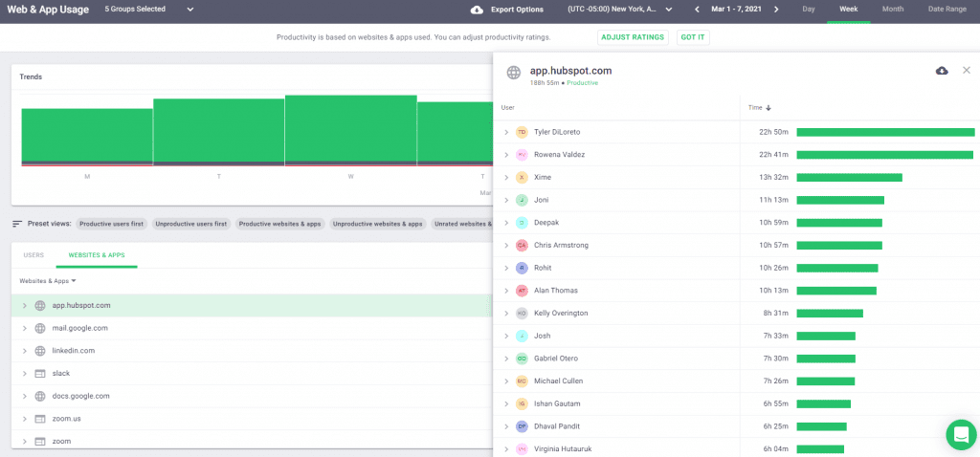The image size is (980, 457).
Task: Open the Websites & Apps filter dropdown
Action: (48, 281)
